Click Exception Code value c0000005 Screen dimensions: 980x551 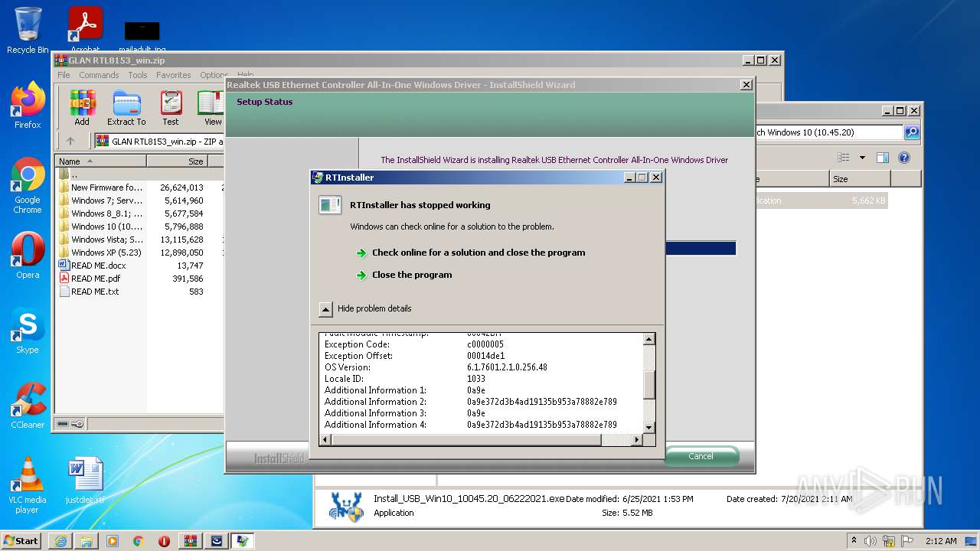click(x=485, y=344)
